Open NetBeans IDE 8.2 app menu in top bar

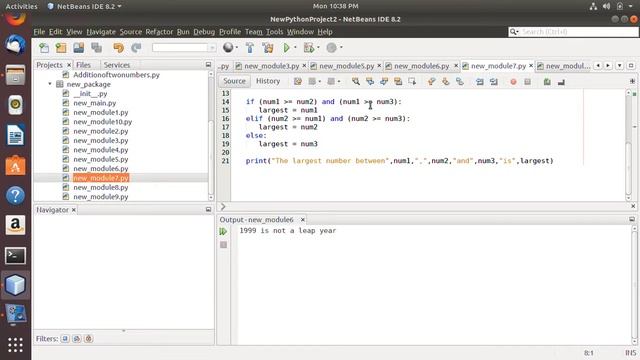coord(84,6)
